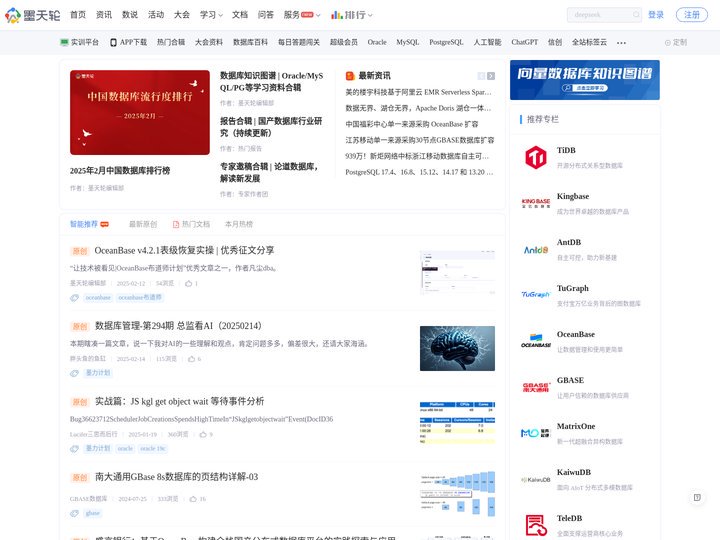Click the 登录 link
The image size is (720, 540).
point(656,15)
